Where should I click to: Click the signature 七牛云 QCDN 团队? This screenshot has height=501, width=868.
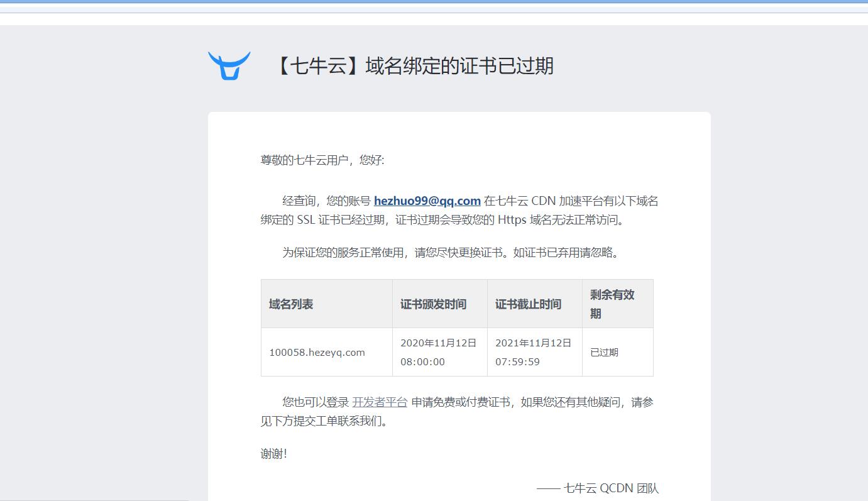click(x=598, y=488)
